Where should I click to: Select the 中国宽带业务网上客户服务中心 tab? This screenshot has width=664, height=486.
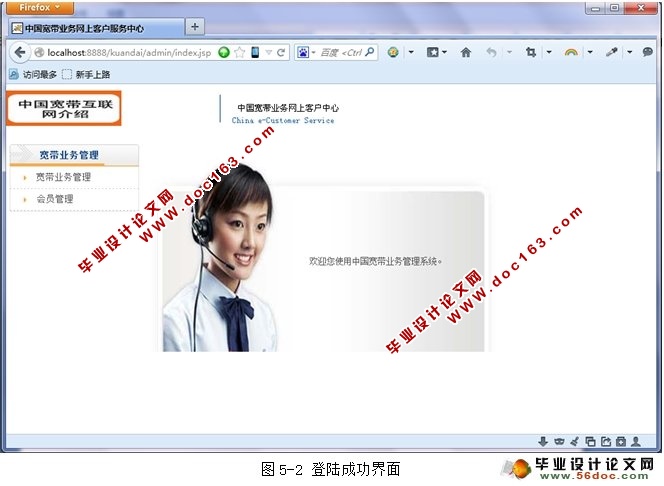[x=97, y=28]
